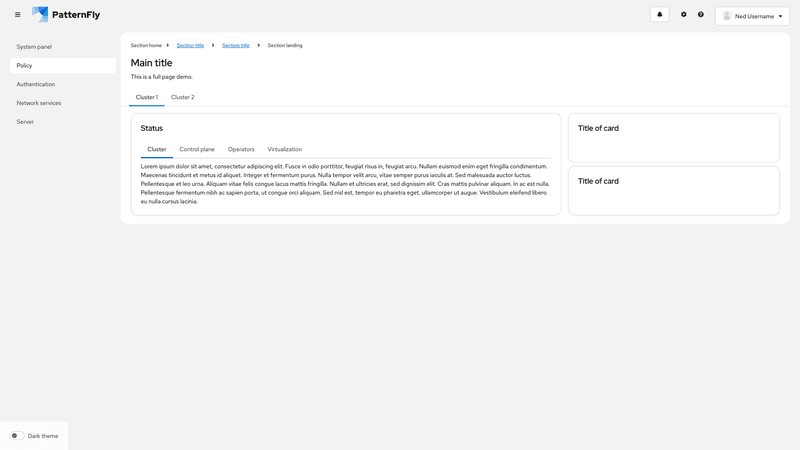Screen dimensions: 800x450
Task: Open Authentication in the sidebar
Action: coord(36,84)
